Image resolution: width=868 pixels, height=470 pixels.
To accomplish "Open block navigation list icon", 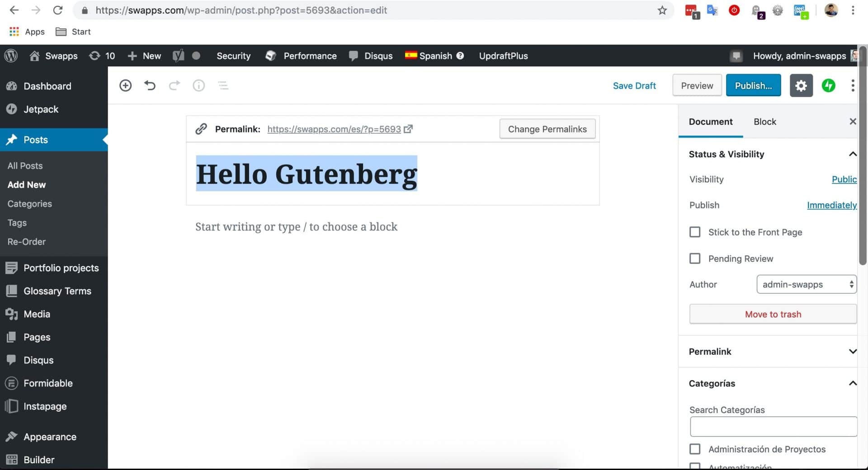I will coord(223,85).
